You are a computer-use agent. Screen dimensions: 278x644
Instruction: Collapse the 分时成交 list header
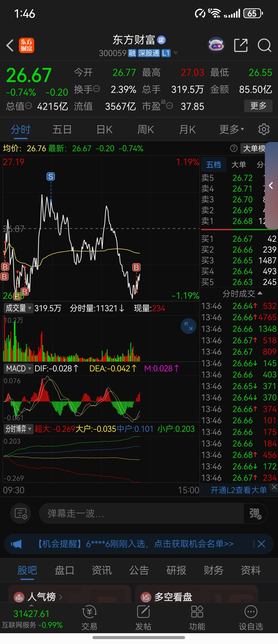(x=242, y=293)
